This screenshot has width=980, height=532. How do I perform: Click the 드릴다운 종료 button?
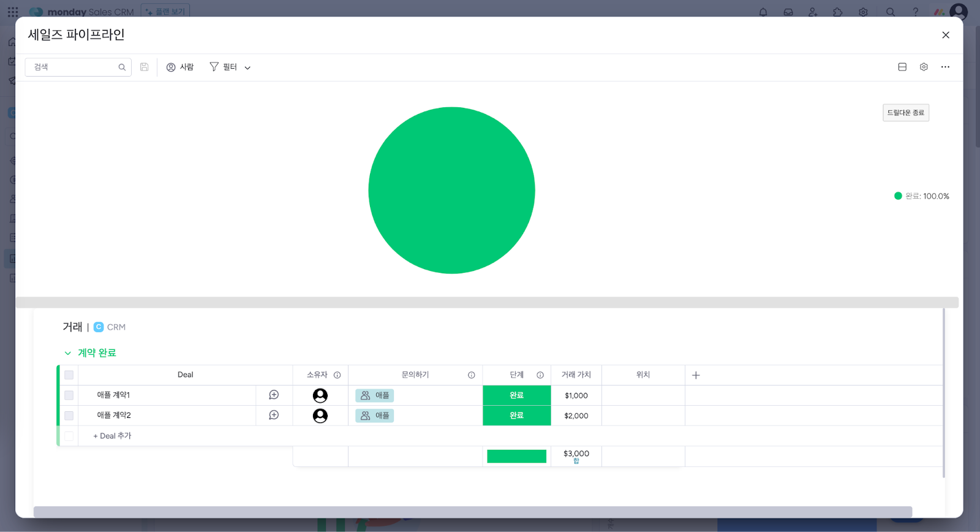coord(906,113)
